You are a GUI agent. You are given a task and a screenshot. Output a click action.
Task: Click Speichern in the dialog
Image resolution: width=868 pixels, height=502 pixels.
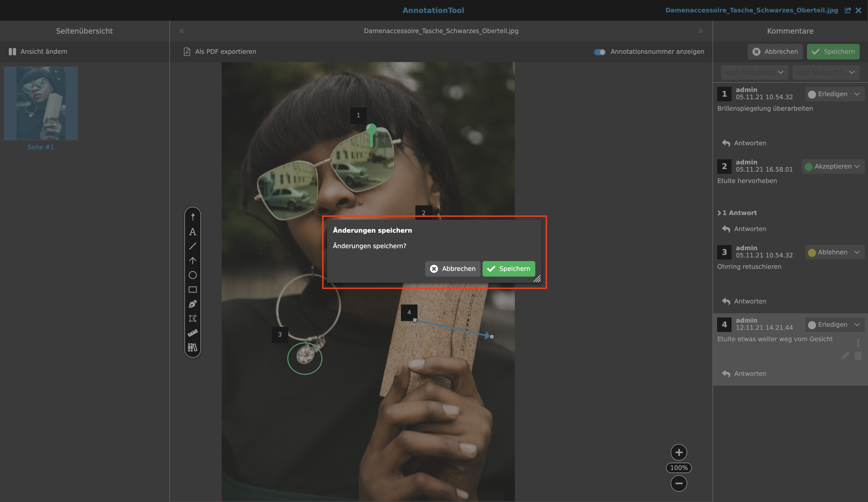click(x=508, y=269)
